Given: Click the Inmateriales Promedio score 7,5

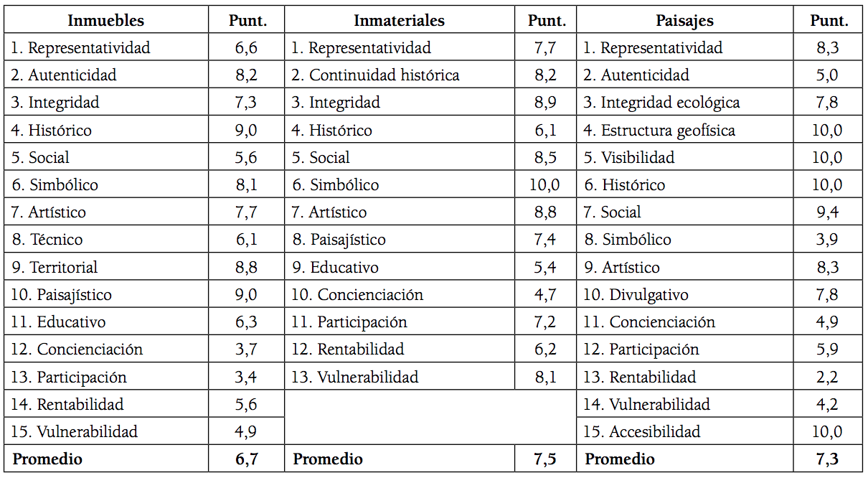Looking at the screenshot, I should point(544,459).
